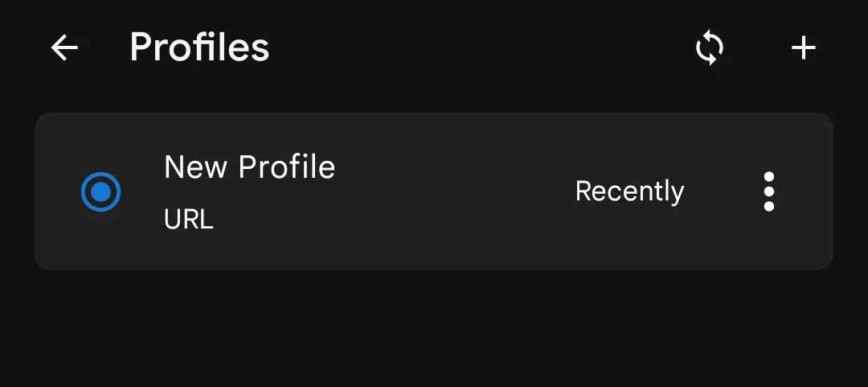The image size is (868, 387).
Task: Click the Profiles page title
Action: tap(199, 47)
